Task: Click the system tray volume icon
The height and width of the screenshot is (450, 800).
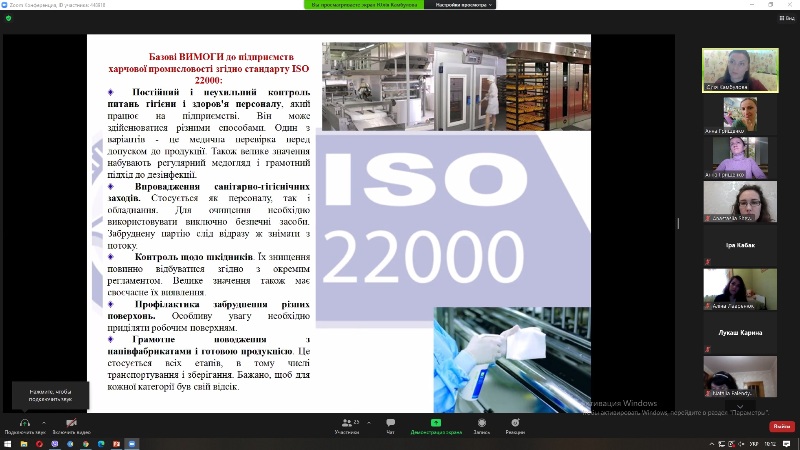Action: click(741, 444)
